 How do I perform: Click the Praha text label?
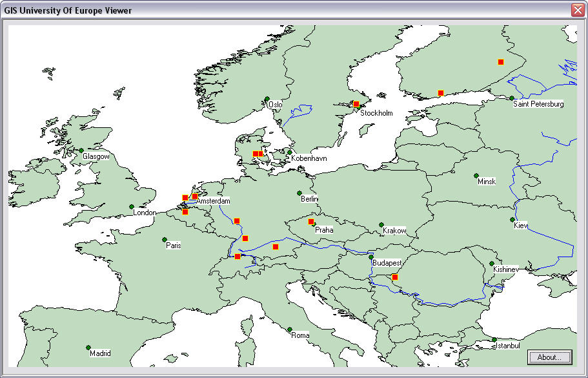pyautogui.click(x=324, y=230)
